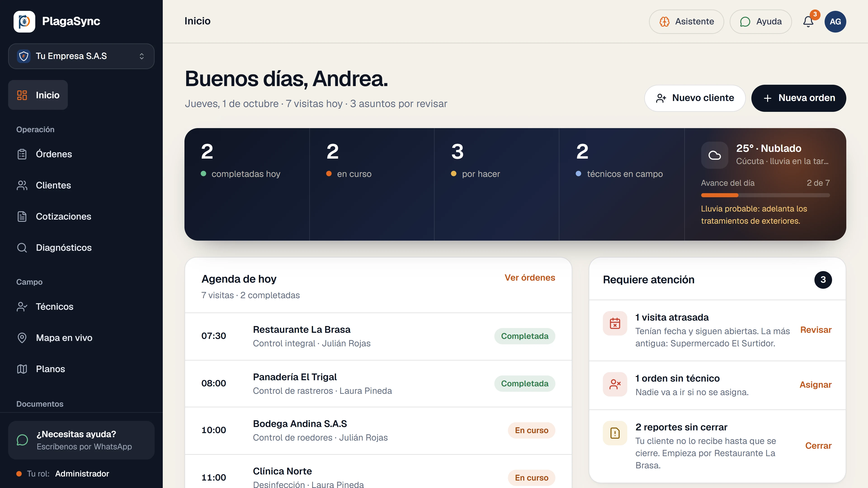Image resolution: width=868 pixels, height=488 pixels.
Task: Click the Tu Empresa shield icon
Action: pos(24,56)
